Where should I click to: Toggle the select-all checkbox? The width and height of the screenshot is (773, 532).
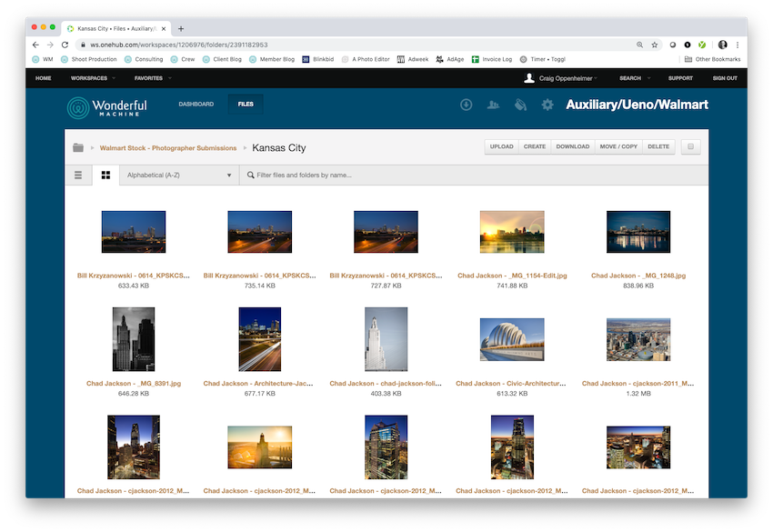pos(690,146)
